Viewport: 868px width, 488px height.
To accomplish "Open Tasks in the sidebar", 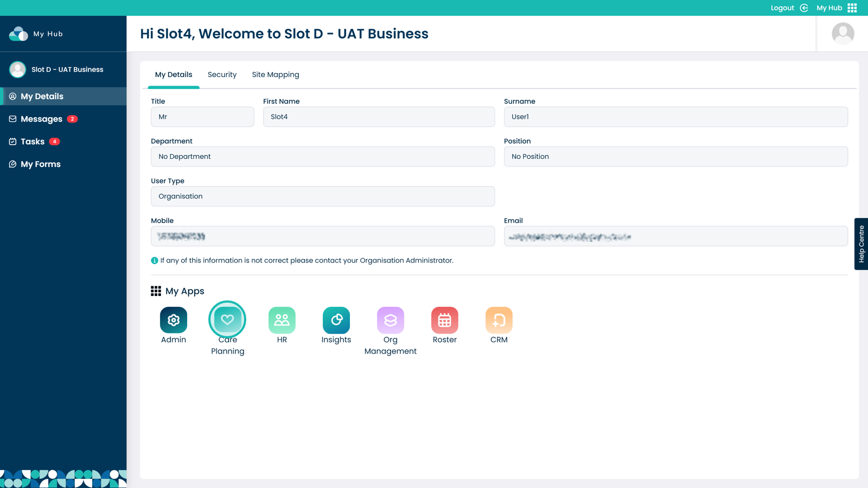I will click(33, 142).
